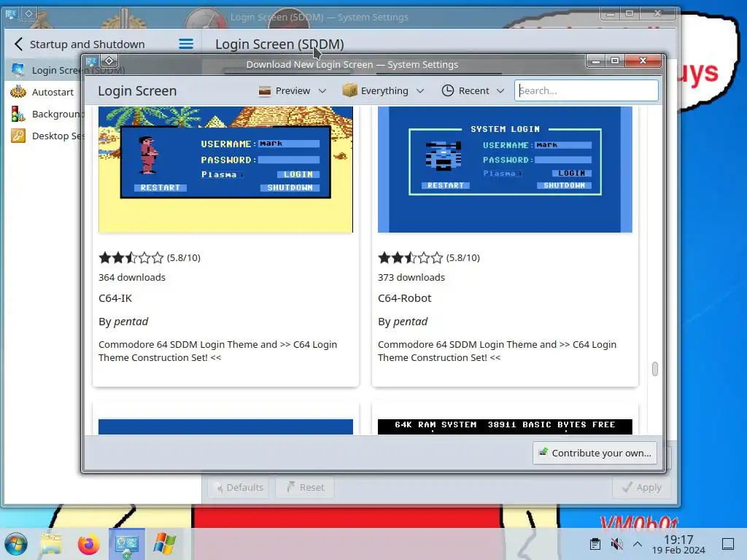The width and height of the screenshot is (747, 560).
Task: Toggle pin on all desktops for download dialog
Action: tap(109, 61)
